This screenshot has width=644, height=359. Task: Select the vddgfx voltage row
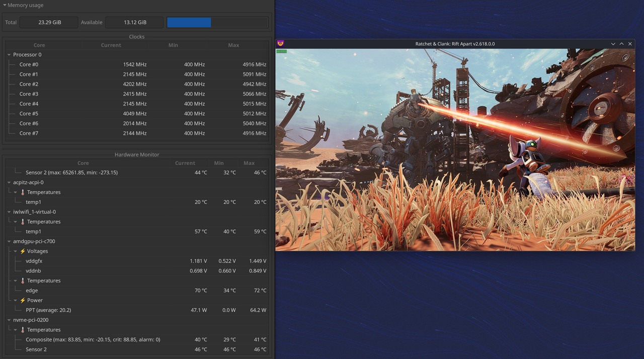[136, 261]
